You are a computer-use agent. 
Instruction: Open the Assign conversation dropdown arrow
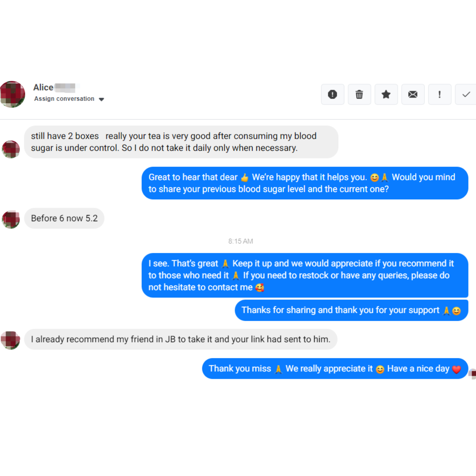102,99
